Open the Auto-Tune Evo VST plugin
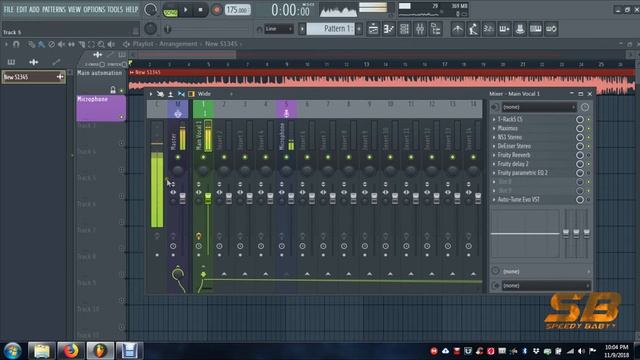640x360 pixels. (x=518, y=200)
